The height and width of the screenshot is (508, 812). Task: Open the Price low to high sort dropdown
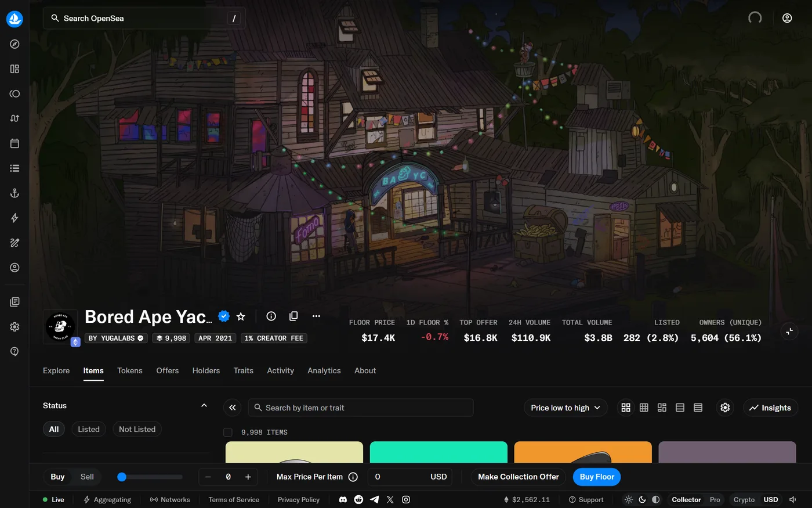[565, 408]
